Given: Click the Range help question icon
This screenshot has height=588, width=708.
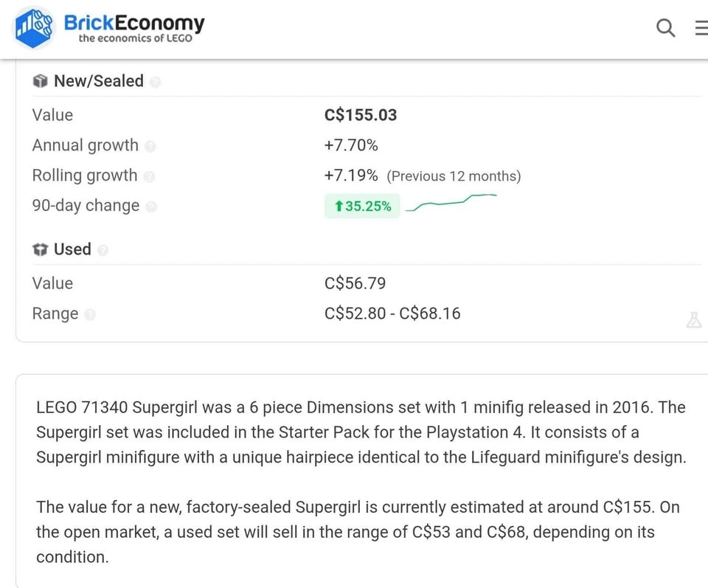Looking at the screenshot, I should (90, 314).
